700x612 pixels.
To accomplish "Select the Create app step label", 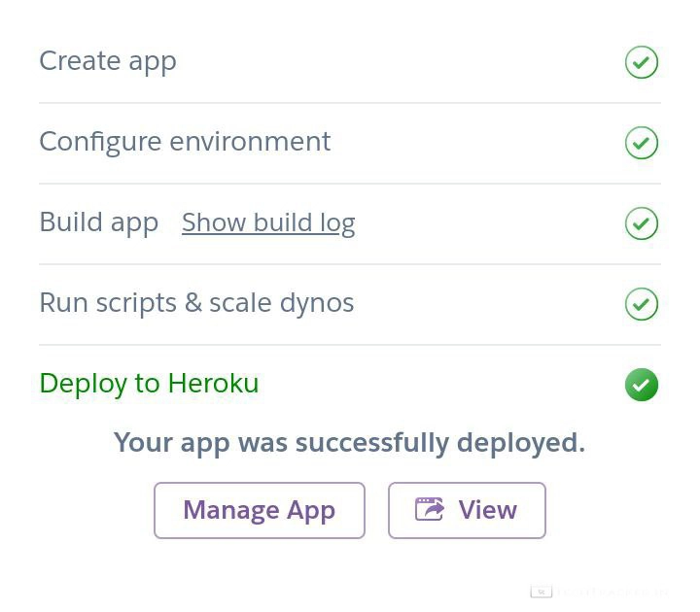I will 108,61.
